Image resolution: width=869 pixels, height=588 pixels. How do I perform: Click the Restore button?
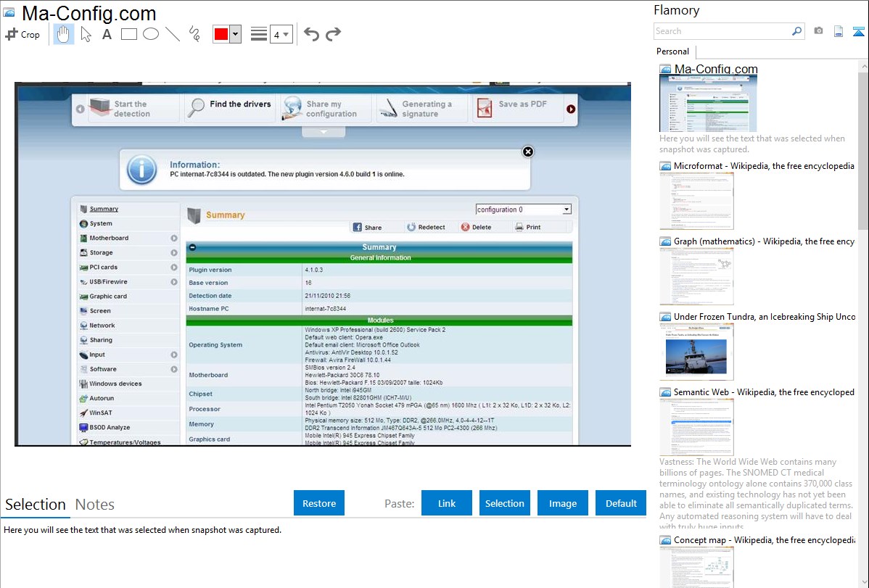coord(319,503)
